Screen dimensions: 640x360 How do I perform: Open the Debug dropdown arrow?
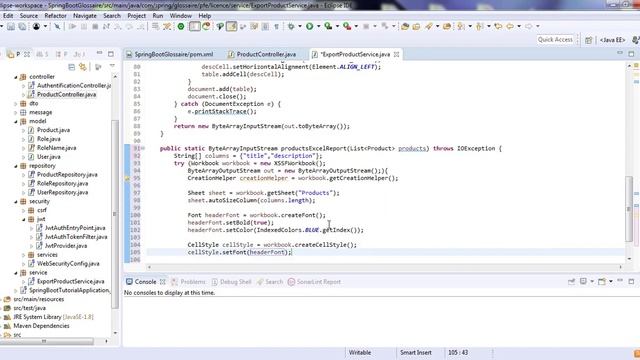(300, 27)
